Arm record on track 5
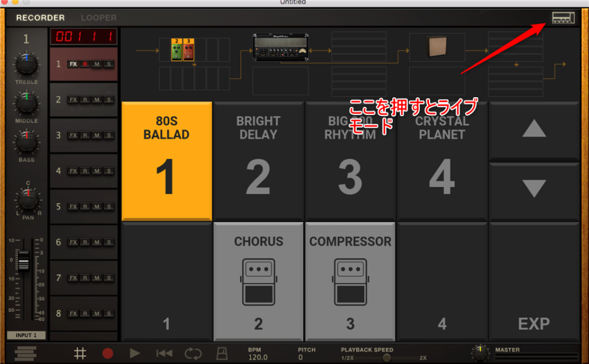This screenshot has height=364, width=589. pyautogui.click(x=85, y=206)
